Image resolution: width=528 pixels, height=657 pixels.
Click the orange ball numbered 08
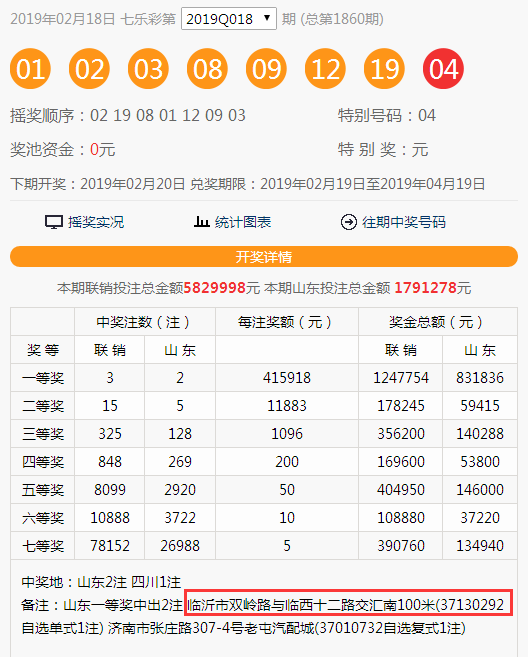point(207,69)
